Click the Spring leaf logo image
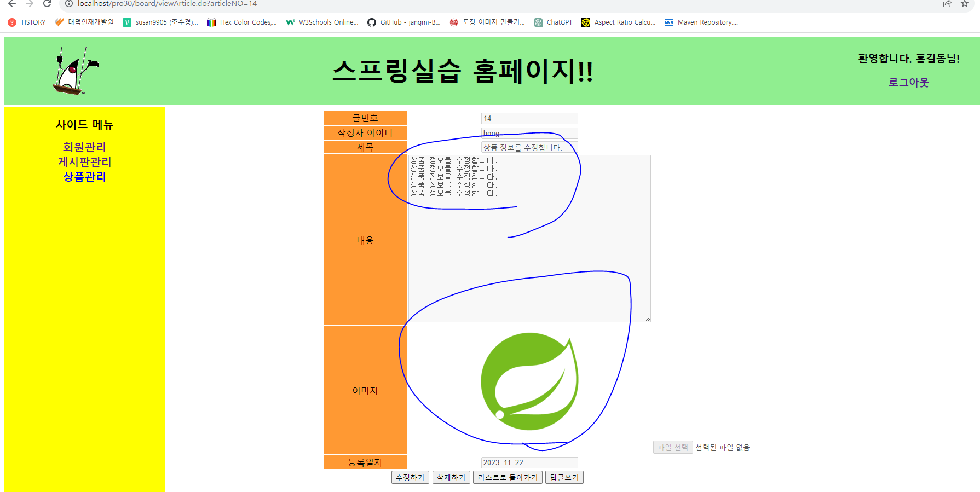Image resolution: width=980 pixels, height=492 pixels. [x=529, y=381]
